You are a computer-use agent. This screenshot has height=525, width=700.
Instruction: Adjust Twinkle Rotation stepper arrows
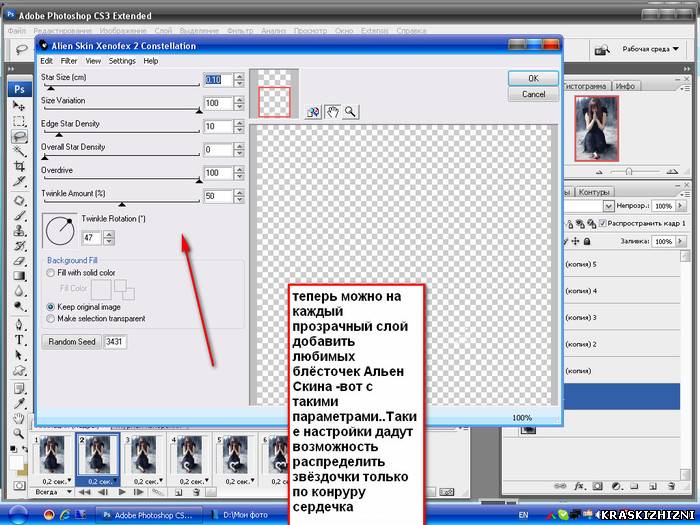point(109,238)
